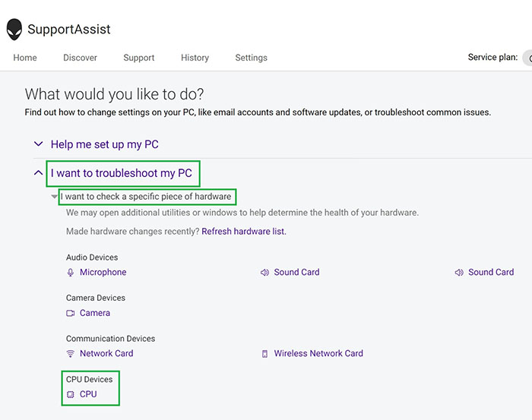Click the Refresh hardware list link
This screenshot has width=532, height=420.
243,232
